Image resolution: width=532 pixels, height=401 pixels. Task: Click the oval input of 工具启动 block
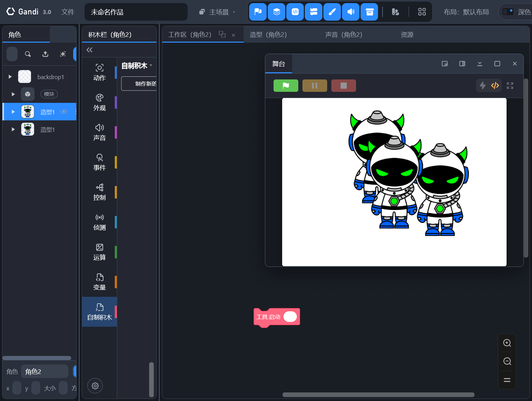click(x=290, y=317)
